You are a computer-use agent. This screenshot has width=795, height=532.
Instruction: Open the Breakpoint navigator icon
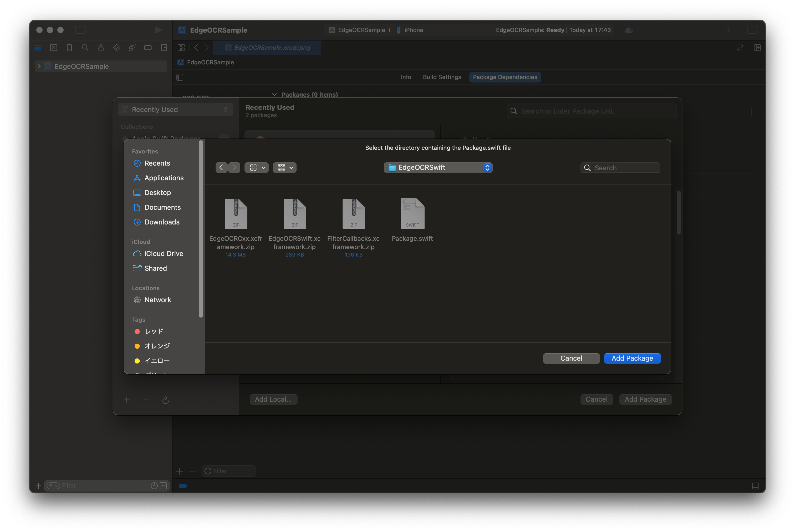point(148,48)
